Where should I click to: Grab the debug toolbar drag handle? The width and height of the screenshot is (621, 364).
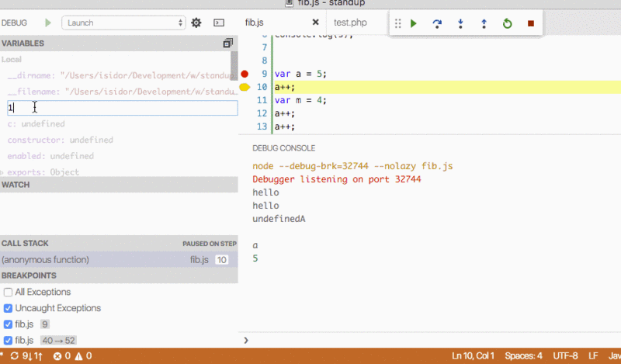[398, 23]
